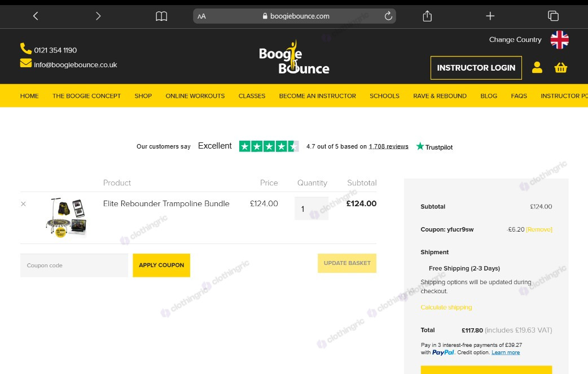Open the user account profile icon
Screen dimensions: 588x374
[x=537, y=68]
